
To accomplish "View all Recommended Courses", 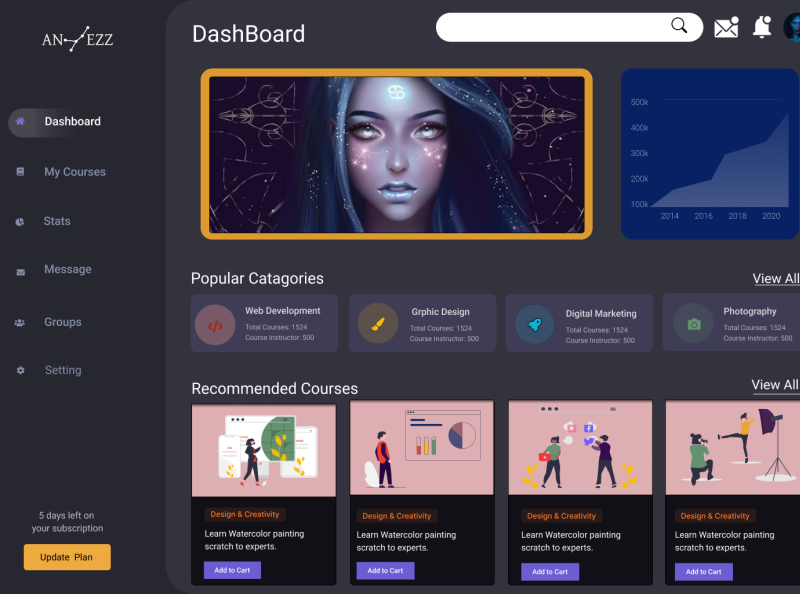I will click(775, 385).
